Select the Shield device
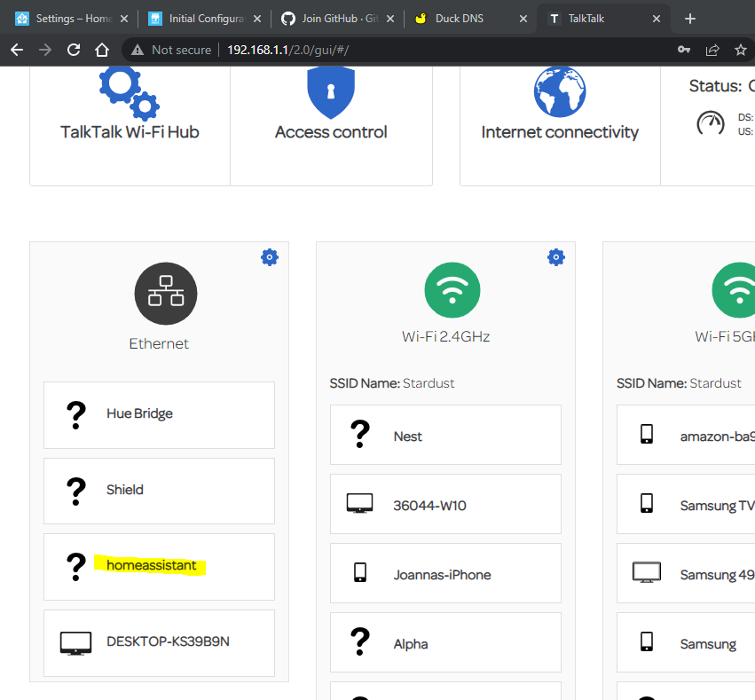This screenshot has height=700, width=755. [160, 491]
